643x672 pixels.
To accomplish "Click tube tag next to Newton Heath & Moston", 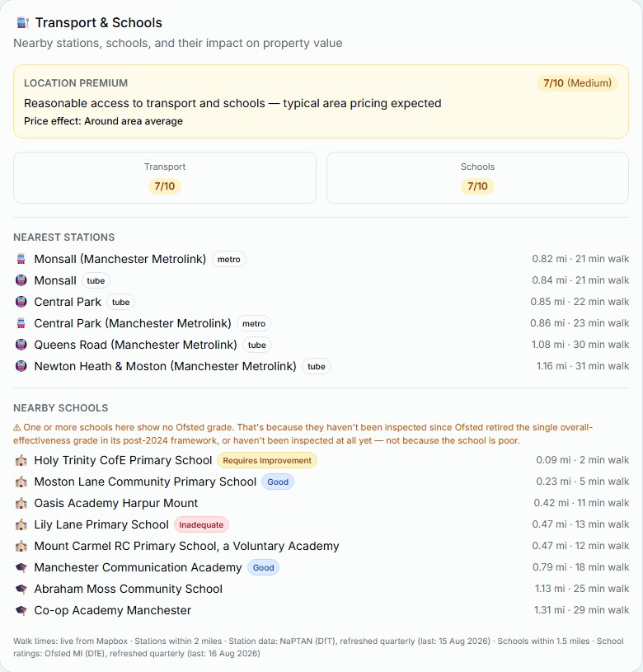I will 317,366.
